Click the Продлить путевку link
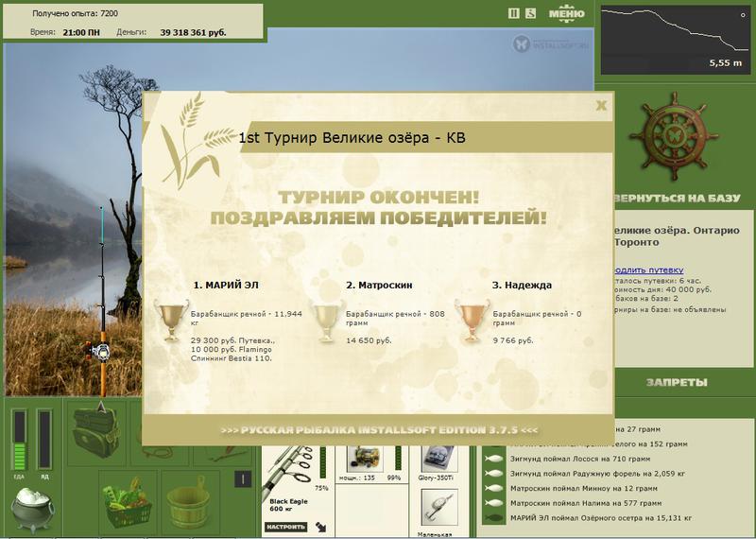The height and width of the screenshot is (539, 756). (x=648, y=270)
